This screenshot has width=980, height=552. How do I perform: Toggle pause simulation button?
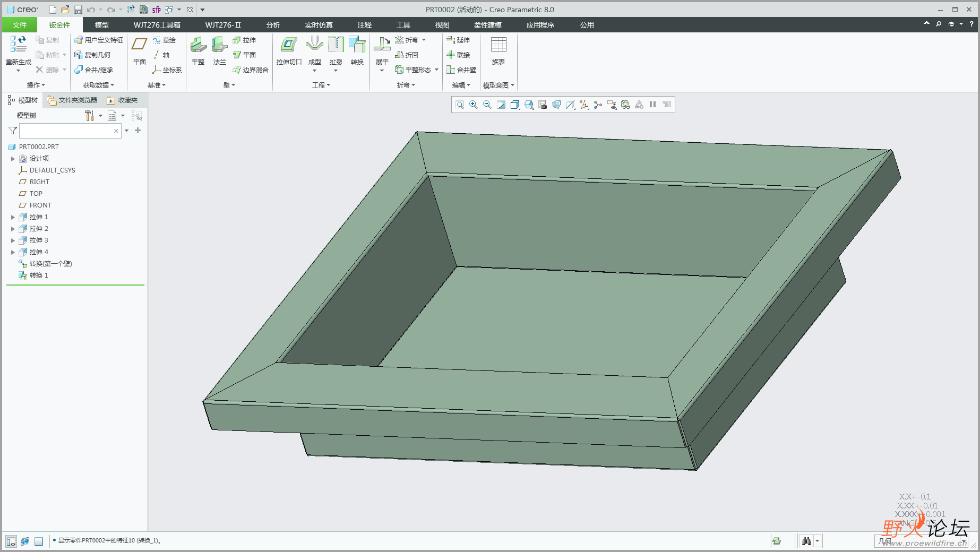(x=652, y=105)
